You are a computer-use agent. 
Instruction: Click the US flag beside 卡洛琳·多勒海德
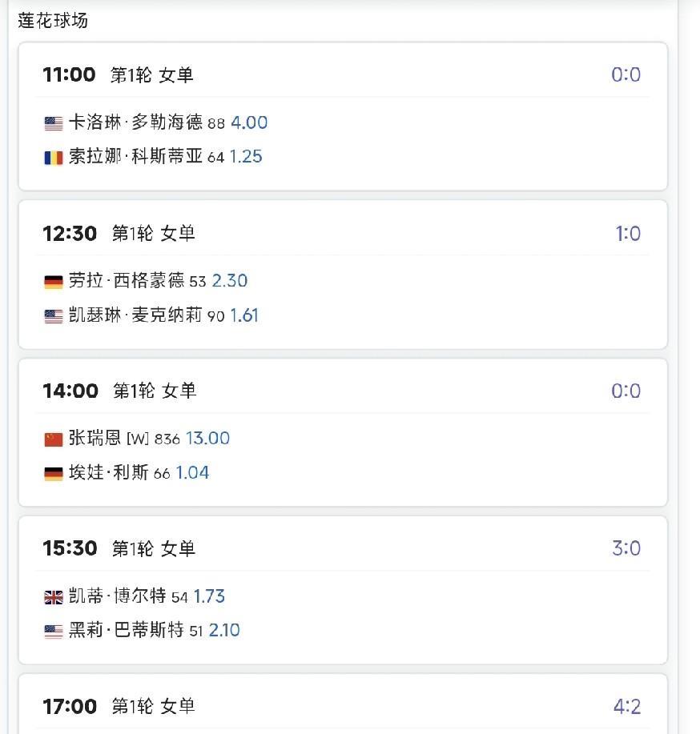tap(54, 123)
